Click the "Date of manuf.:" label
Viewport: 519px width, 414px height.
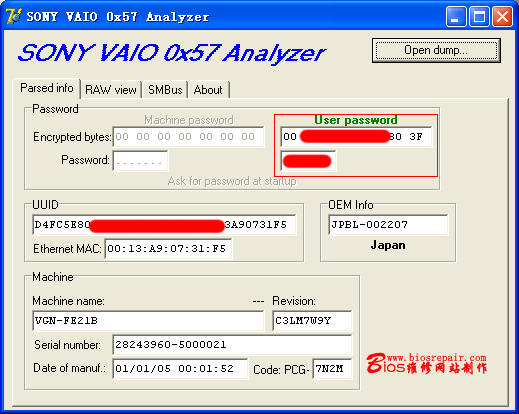point(69,368)
